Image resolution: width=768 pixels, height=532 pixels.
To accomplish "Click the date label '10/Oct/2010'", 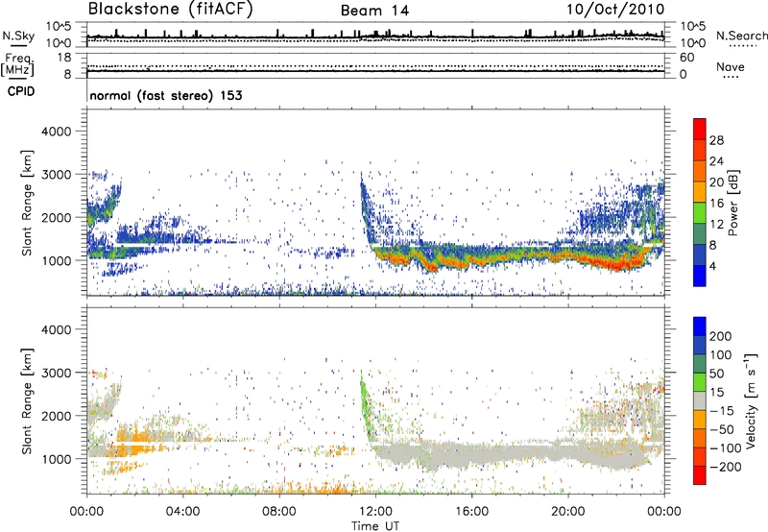I will click(615, 10).
